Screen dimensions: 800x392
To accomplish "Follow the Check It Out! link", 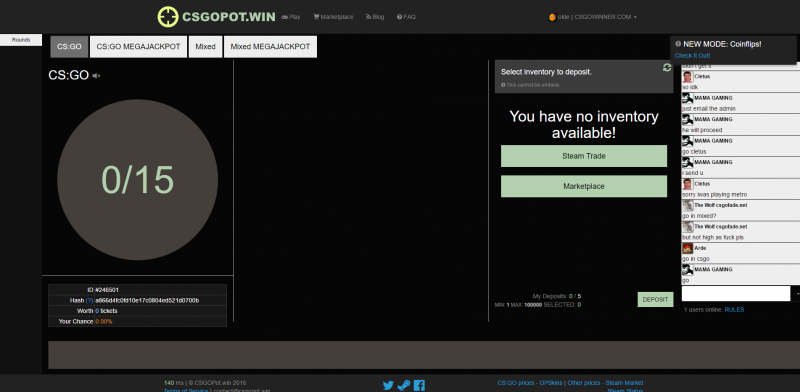I will coord(692,56).
